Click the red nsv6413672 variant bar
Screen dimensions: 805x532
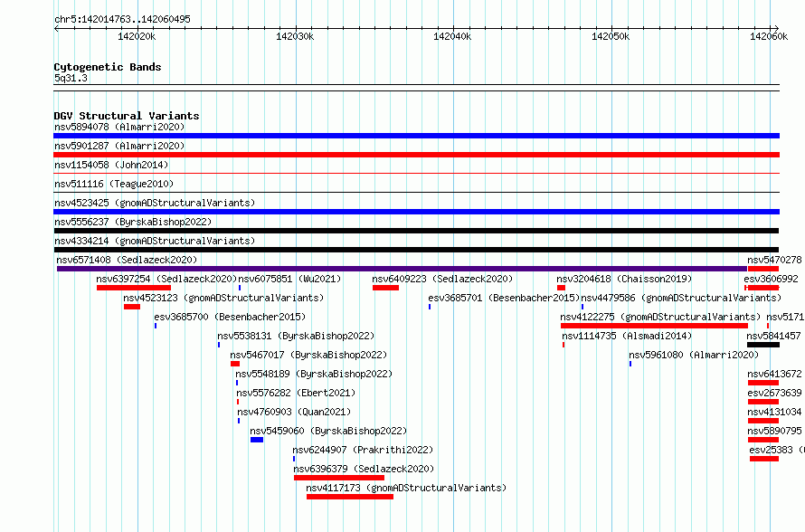[763, 383]
